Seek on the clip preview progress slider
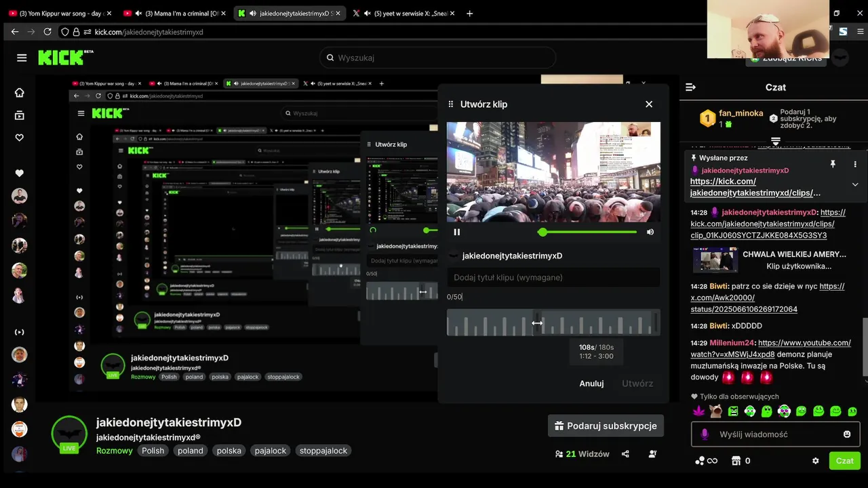This screenshot has width=868, height=488. click(587, 232)
